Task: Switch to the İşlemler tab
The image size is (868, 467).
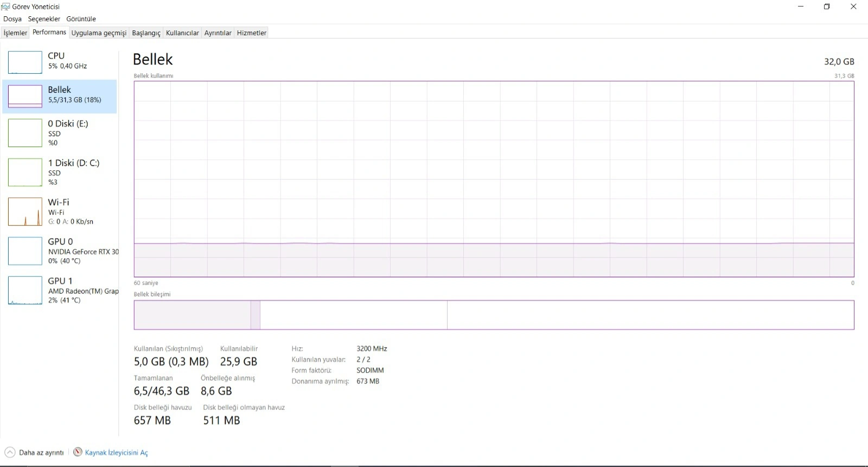Action: tap(15, 33)
